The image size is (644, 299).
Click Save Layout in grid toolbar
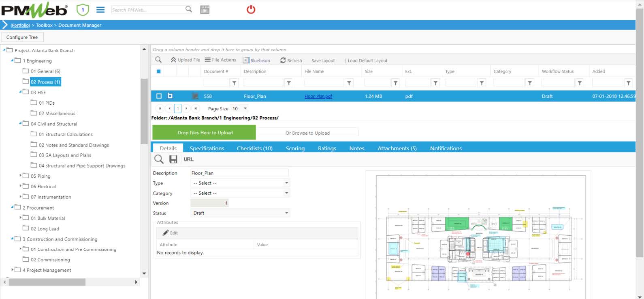(323, 60)
